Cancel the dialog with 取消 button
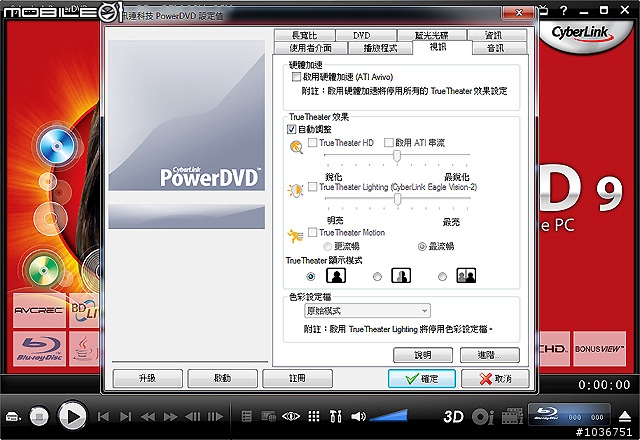Screen dimensions: 640x440 (495, 379)
